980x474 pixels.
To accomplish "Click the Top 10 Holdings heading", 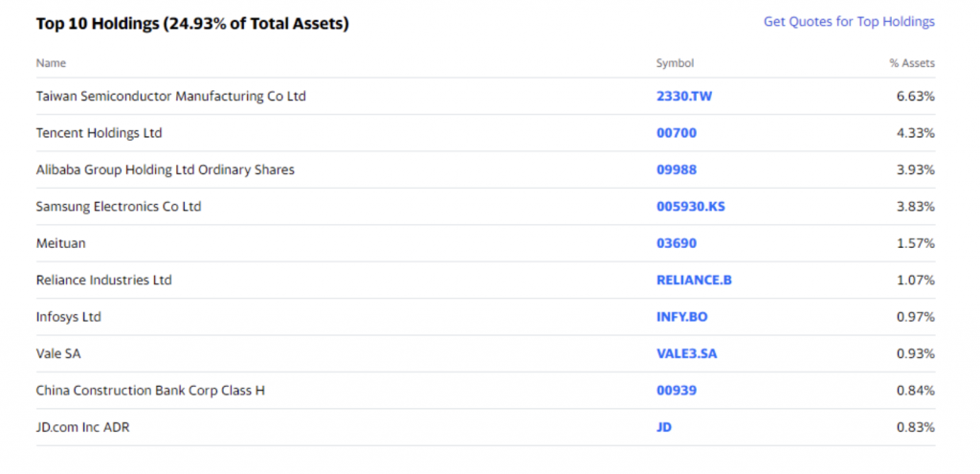I will [x=192, y=24].
